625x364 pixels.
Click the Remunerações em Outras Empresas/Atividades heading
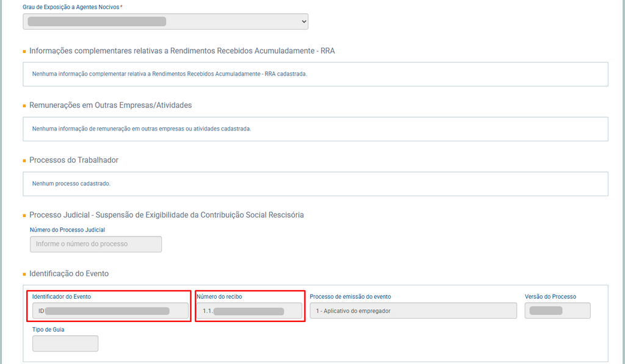pyautogui.click(x=110, y=105)
